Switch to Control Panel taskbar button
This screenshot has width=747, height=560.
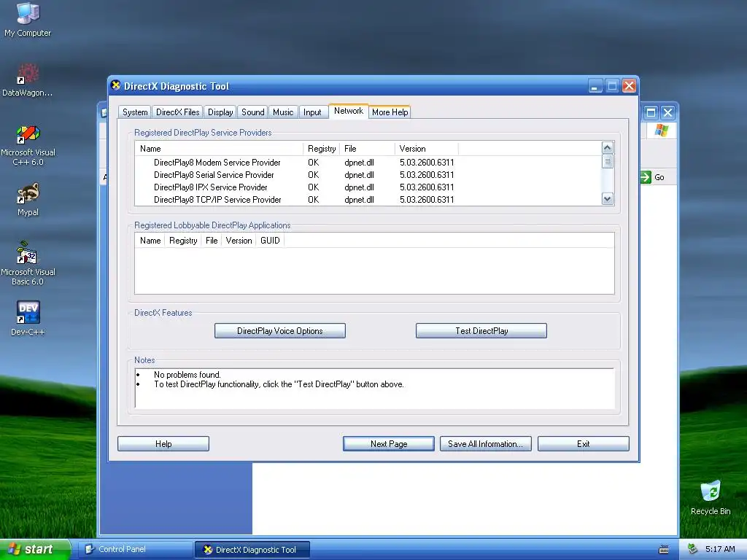click(135, 550)
